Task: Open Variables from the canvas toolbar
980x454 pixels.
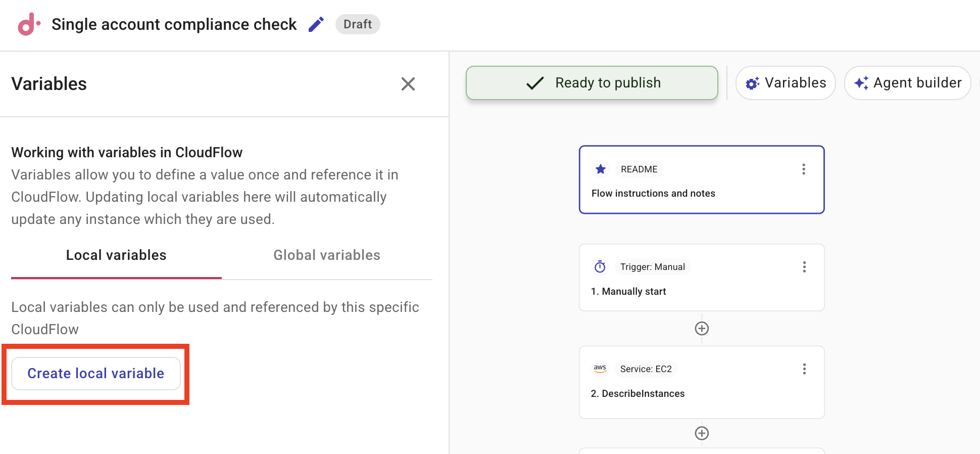Action: pos(786,83)
